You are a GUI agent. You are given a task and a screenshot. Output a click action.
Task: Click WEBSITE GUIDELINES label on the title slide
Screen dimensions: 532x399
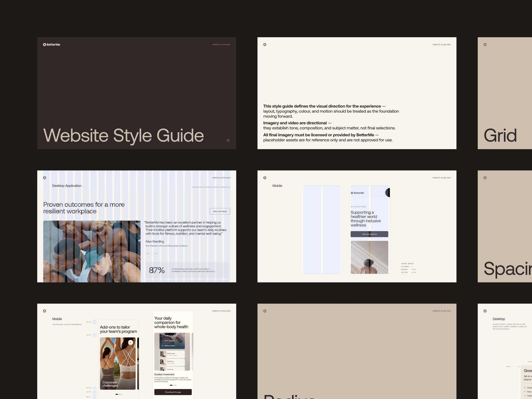pyautogui.click(x=221, y=45)
